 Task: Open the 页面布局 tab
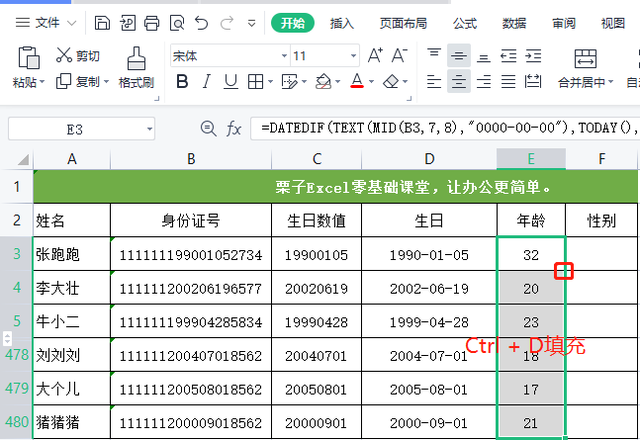click(x=403, y=23)
